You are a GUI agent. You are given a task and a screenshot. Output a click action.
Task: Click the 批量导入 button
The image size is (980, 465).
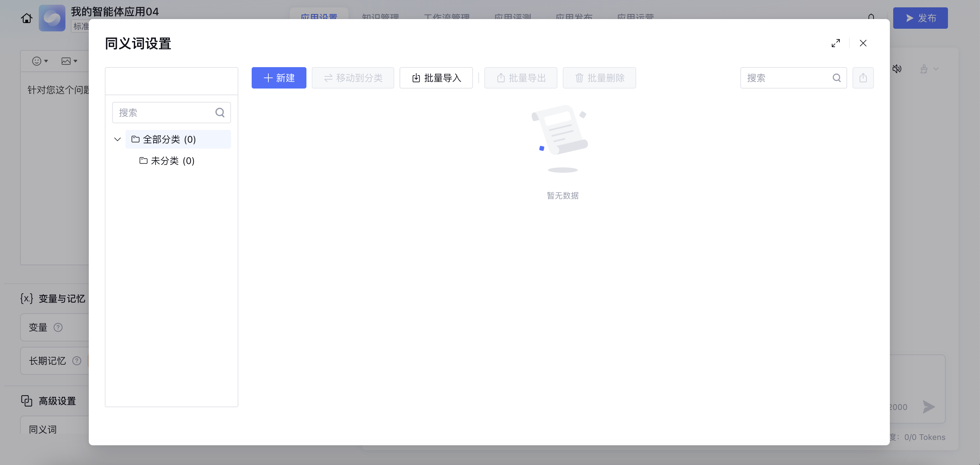click(436, 78)
